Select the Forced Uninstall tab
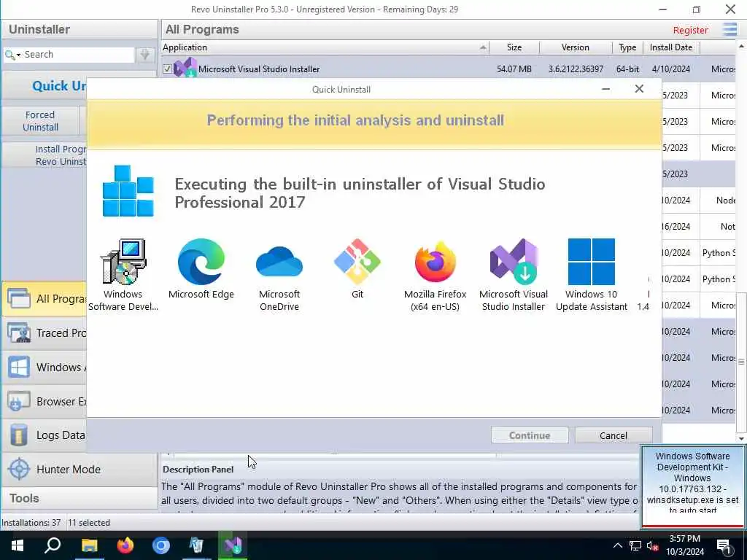747x560 pixels. 41,121
